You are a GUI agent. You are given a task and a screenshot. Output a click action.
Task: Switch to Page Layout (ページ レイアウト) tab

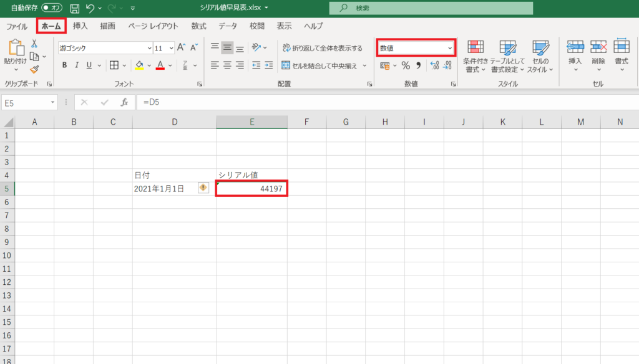154,26
